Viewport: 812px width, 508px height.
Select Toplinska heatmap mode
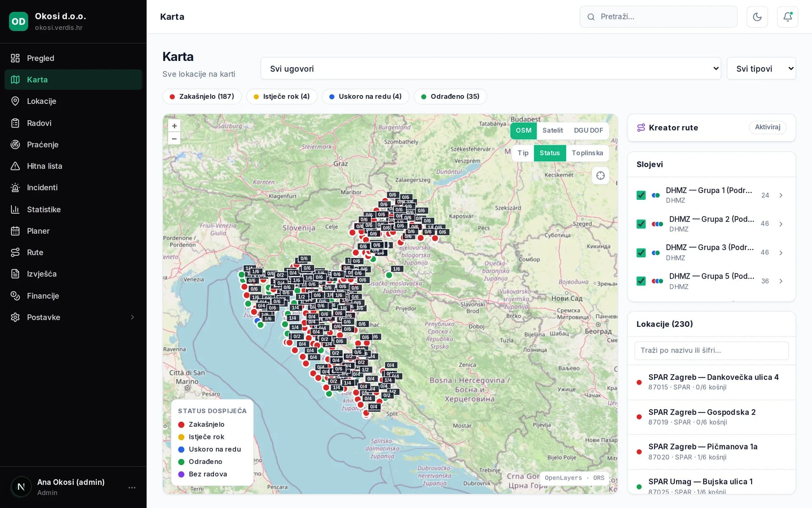[x=587, y=153]
